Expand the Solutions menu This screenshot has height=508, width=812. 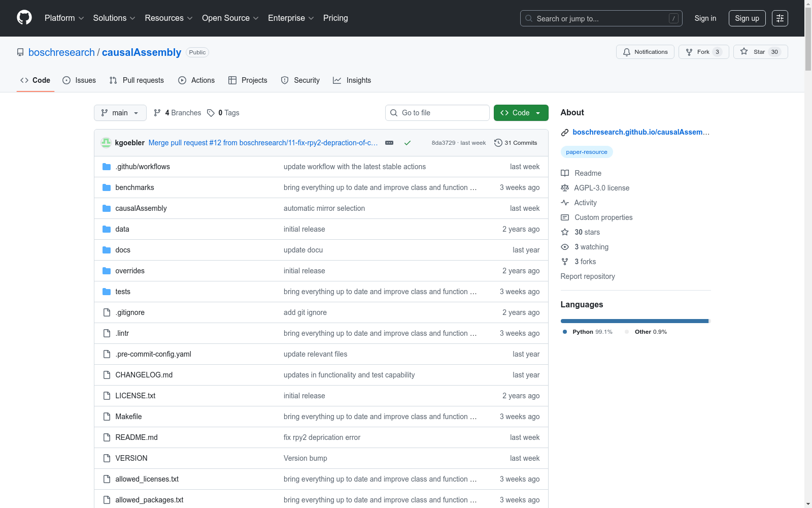(x=114, y=18)
